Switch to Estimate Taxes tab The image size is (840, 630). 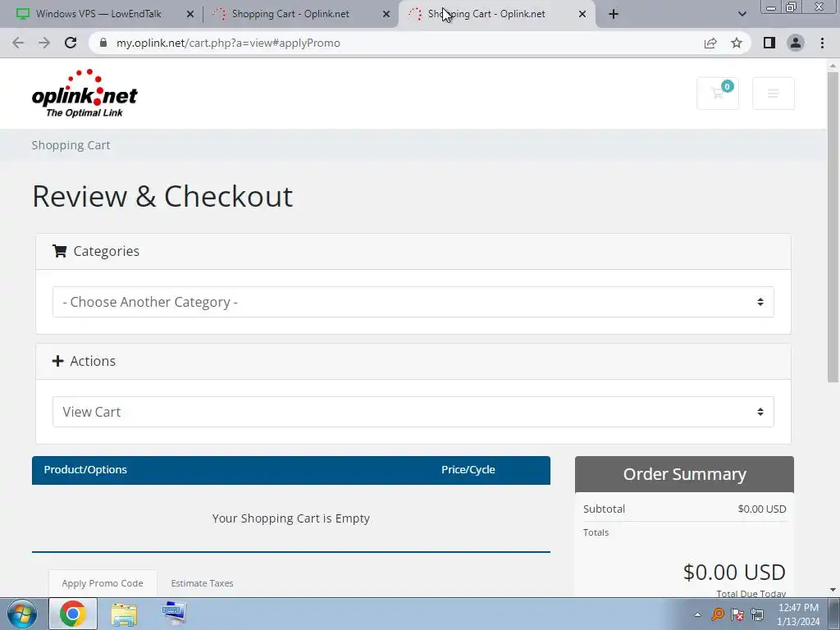[202, 583]
